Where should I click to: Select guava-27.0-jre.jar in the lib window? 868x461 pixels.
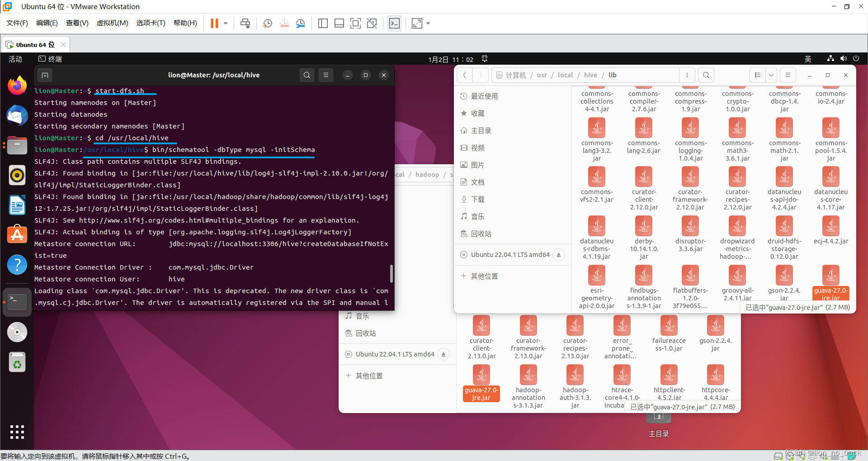pos(831,282)
